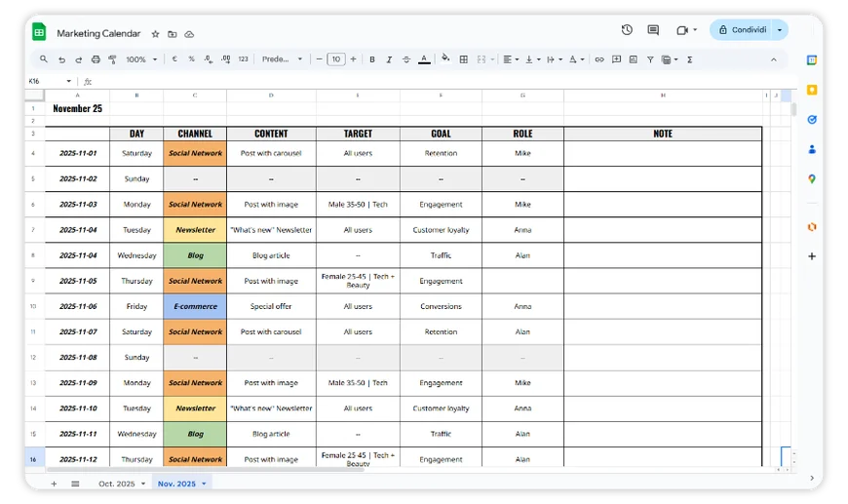This screenshot has width=848, height=504.
Task: Open version history clock icon
Action: [x=627, y=30]
